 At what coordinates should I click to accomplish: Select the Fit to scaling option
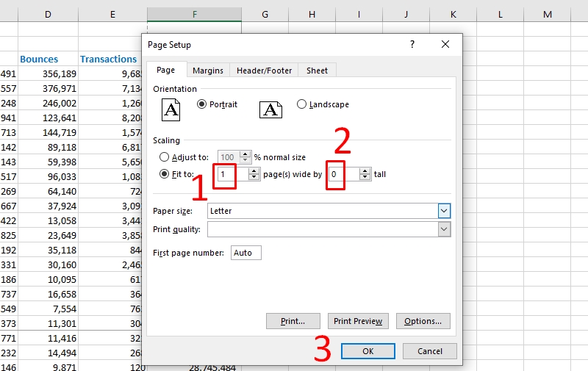(165, 174)
